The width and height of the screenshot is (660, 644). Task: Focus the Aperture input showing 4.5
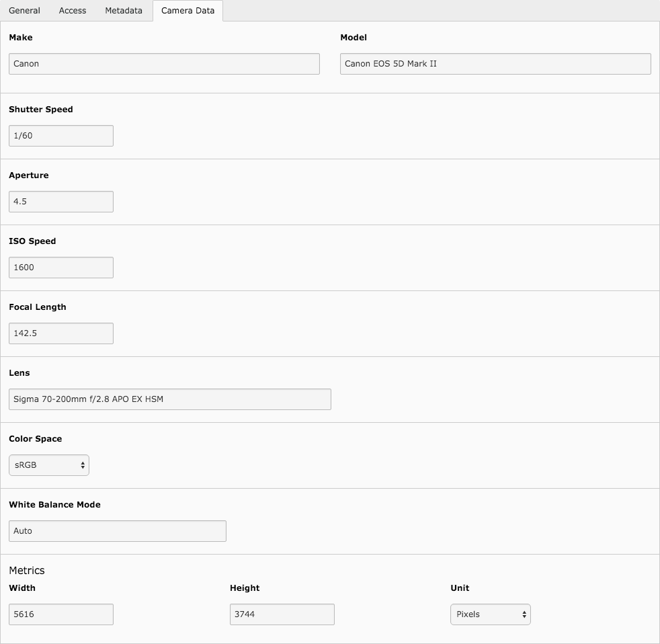coord(60,201)
